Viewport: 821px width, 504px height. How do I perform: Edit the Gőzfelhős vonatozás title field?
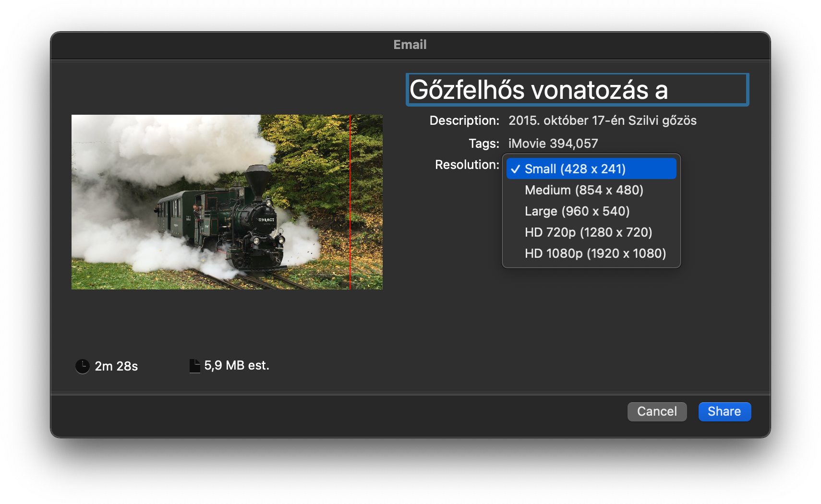pyautogui.click(x=577, y=90)
